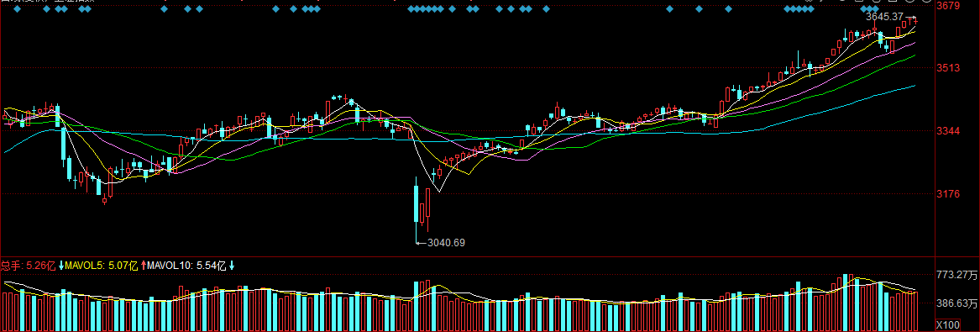This screenshot has height=332, width=980.
Task: Select the 总手 5.26亿 volume label
Action: click(28, 266)
